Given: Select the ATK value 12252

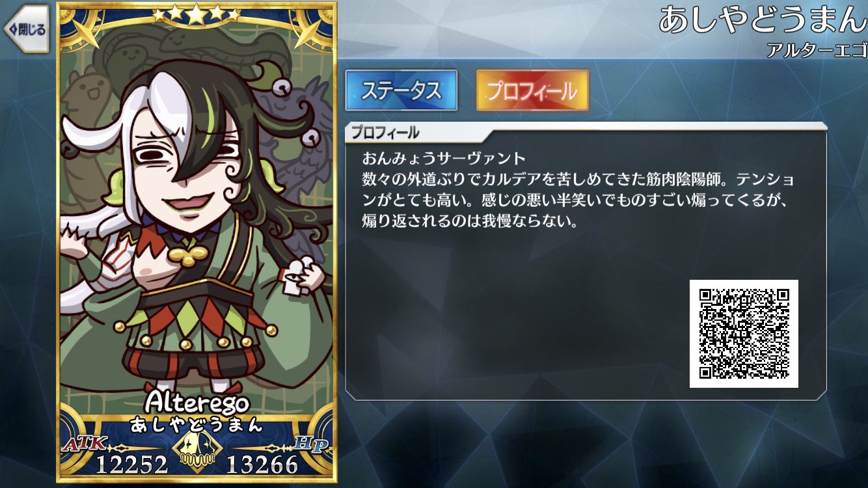Looking at the screenshot, I should [x=132, y=465].
